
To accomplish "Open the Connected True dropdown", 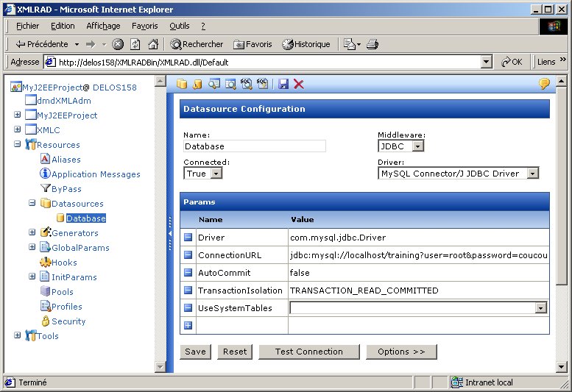I will point(216,174).
